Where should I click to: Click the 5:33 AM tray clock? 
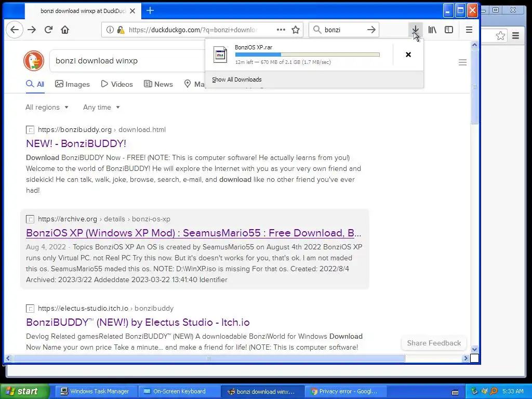(x=513, y=392)
